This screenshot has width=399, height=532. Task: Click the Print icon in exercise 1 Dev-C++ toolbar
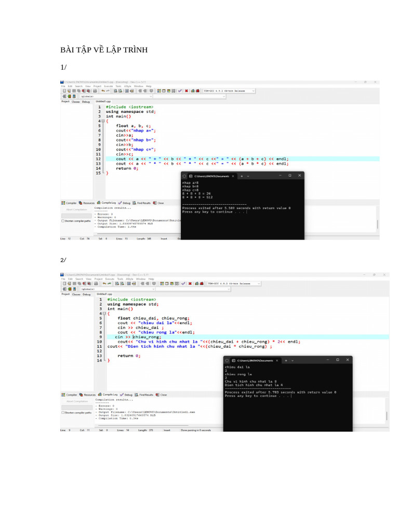[95, 91]
